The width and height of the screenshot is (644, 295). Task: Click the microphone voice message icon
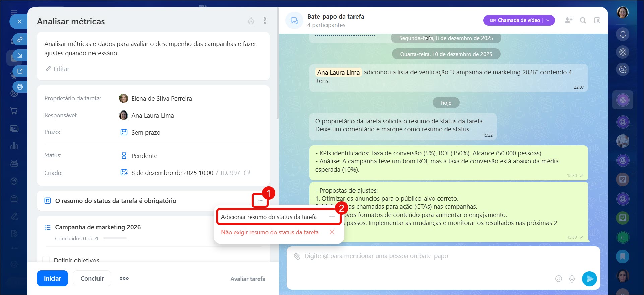[572, 279]
